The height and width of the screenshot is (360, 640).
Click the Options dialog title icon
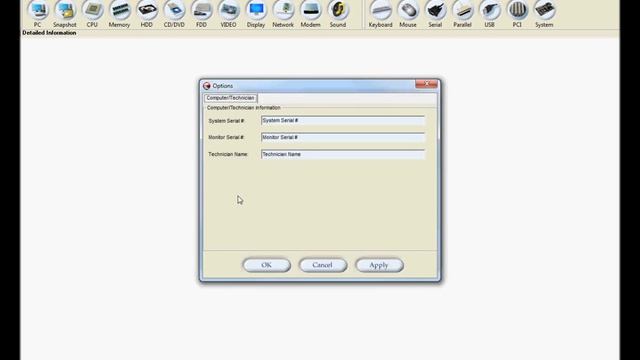tap(207, 86)
